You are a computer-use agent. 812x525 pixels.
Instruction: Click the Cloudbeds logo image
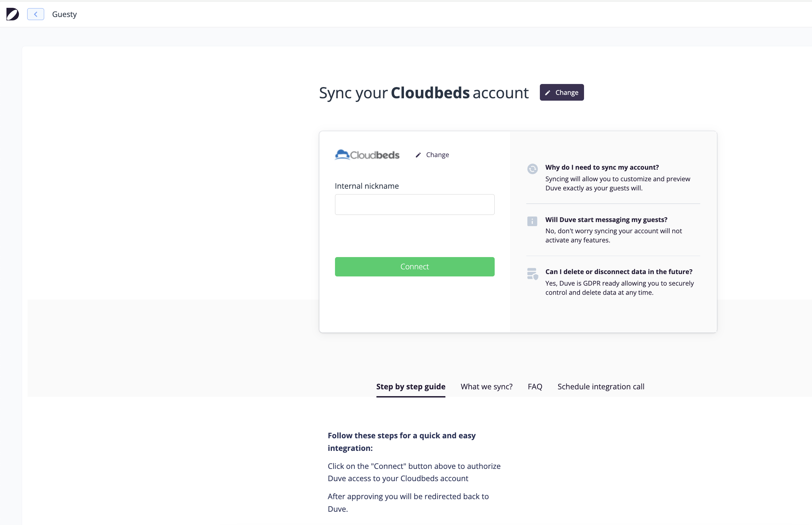point(367,155)
